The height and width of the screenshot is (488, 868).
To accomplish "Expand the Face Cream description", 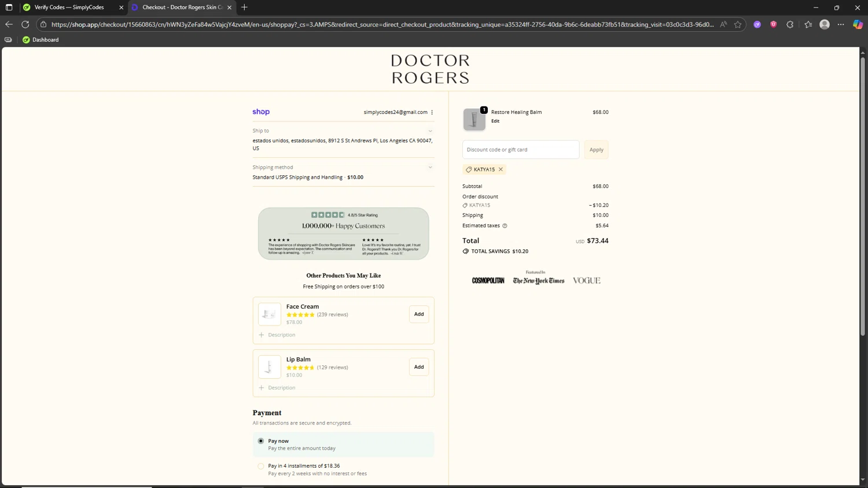I will [277, 335].
